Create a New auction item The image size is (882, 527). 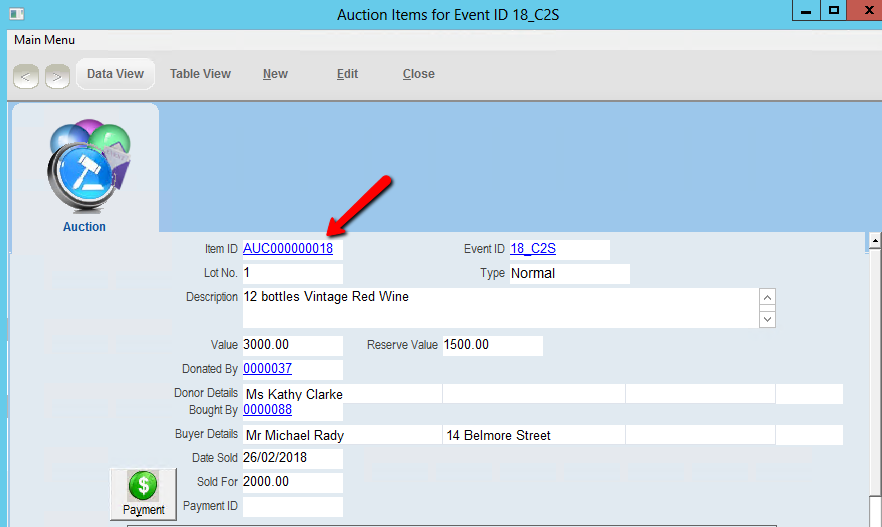pos(275,74)
